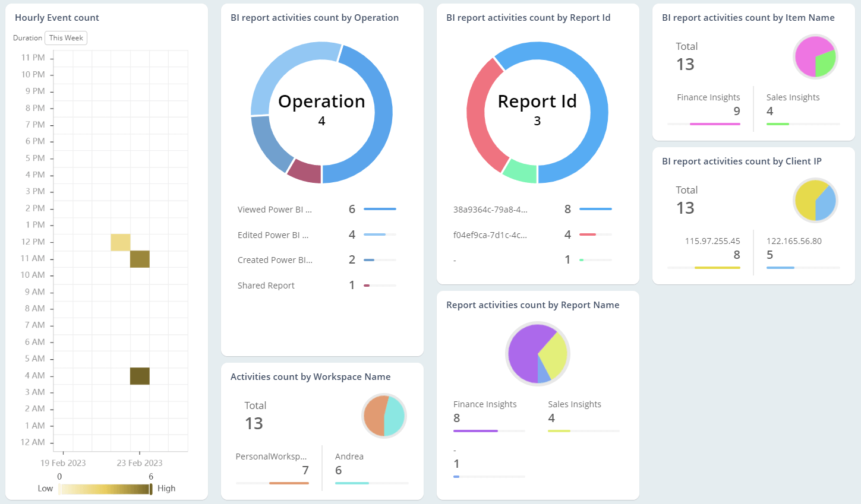Click the "Shared Report" legend label
Image resolution: width=861 pixels, height=504 pixels.
coord(266,286)
